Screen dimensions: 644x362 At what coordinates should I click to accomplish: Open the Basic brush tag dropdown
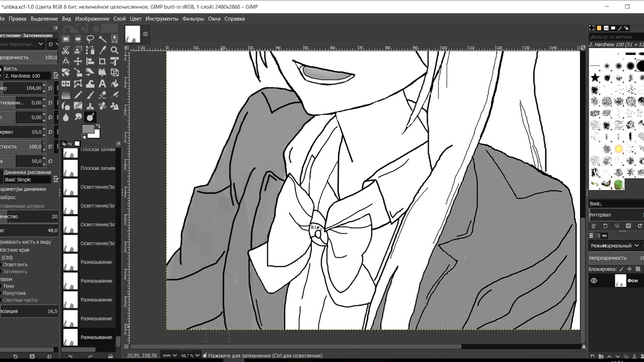pos(616,204)
